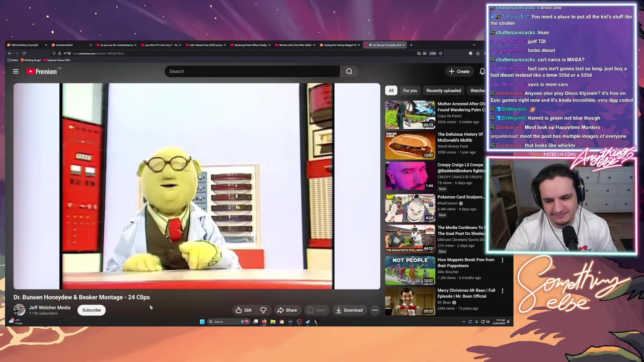Like the Bunsen Honeydew video

(244, 310)
